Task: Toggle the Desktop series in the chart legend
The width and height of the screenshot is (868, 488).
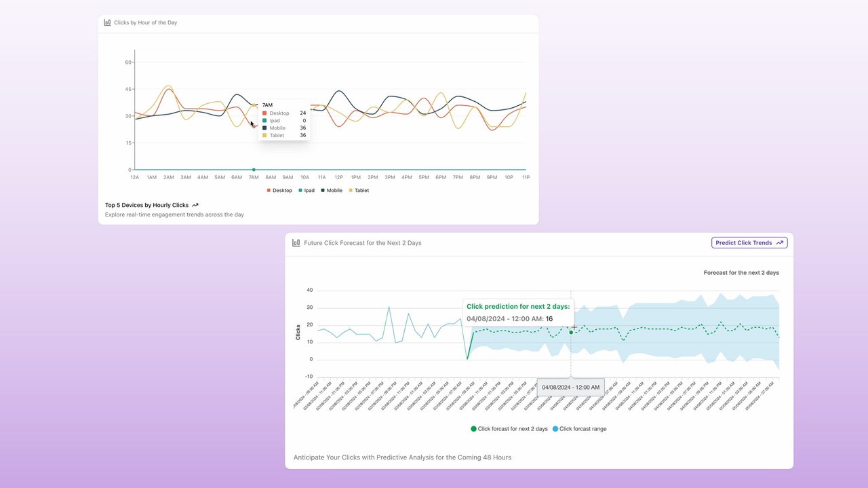Action: (x=279, y=191)
